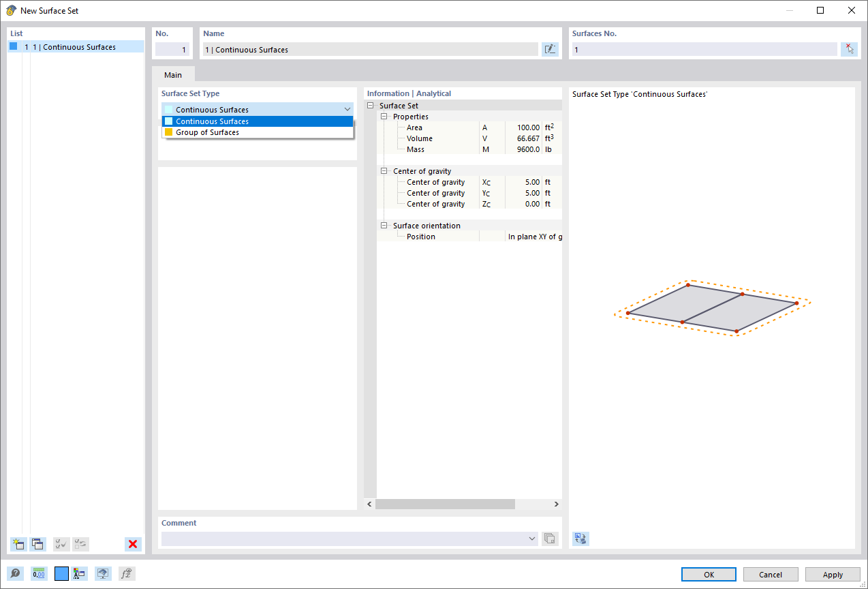Click the invert checks icon near list bottom

[x=80, y=544]
